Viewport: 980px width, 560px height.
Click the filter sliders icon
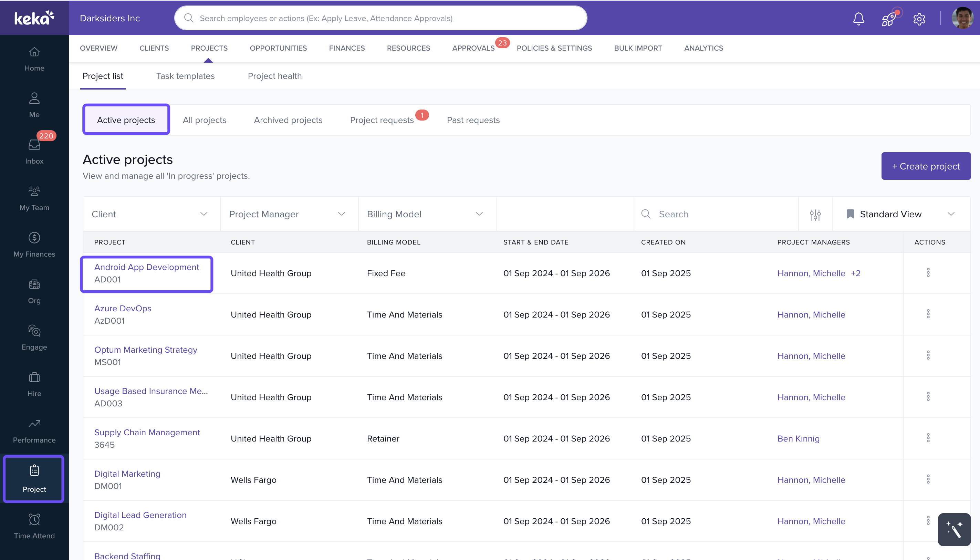pyautogui.click(x=815, y=215)
